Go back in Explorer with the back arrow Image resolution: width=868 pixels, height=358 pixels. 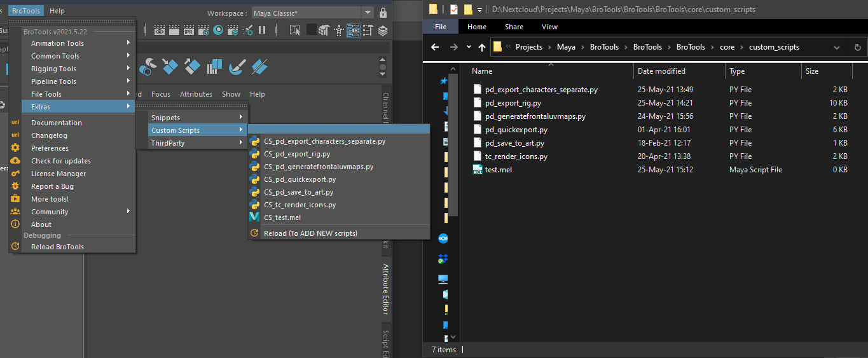(x=435, y=47)
